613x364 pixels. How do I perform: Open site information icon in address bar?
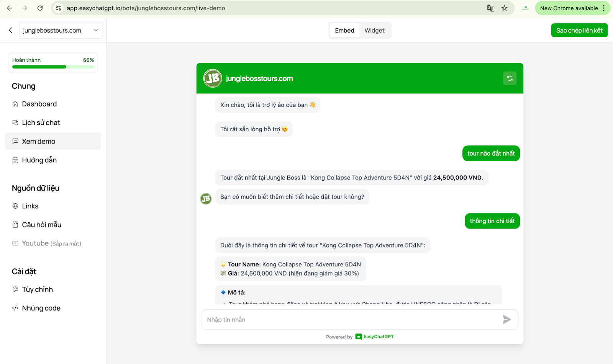pyautogui.click(x=58, y=8)
